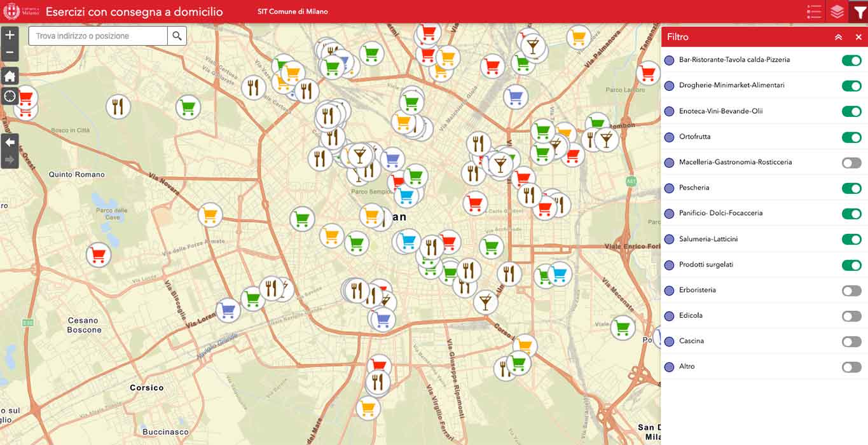868x445 pixels.
Task: Turn on the Cascina filter
Action: click(851, 341)
